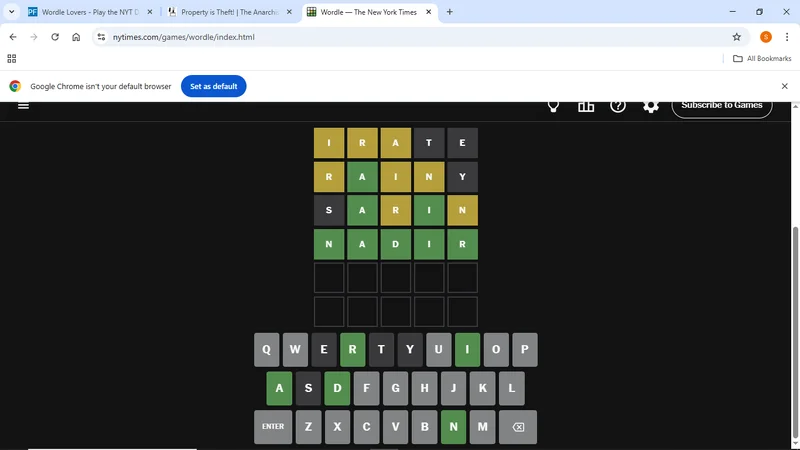
Task: Dismiss the default browser notification bar
Action: (x=784, y=86)
